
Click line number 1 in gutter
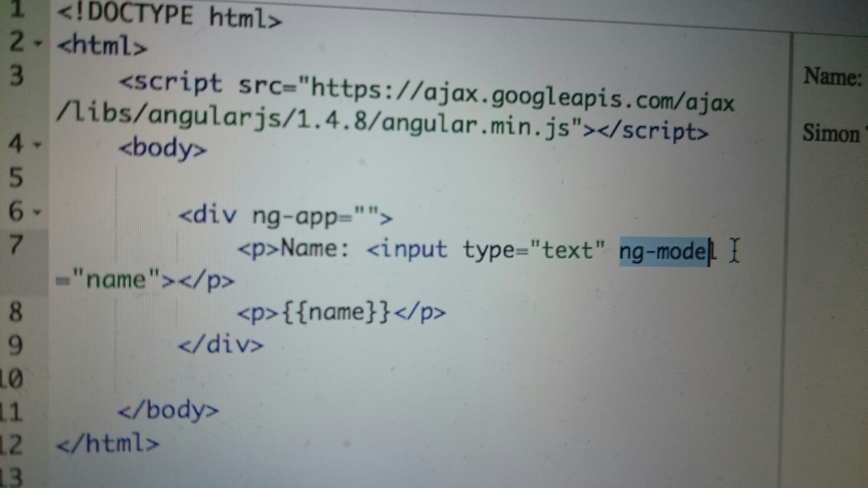pos(16,9)
